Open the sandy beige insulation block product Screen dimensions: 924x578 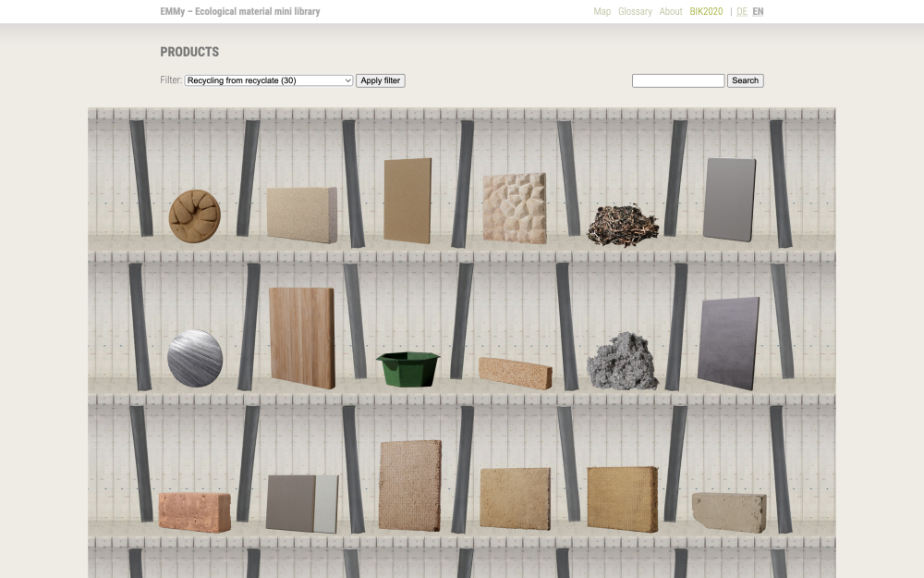[515, 499]
